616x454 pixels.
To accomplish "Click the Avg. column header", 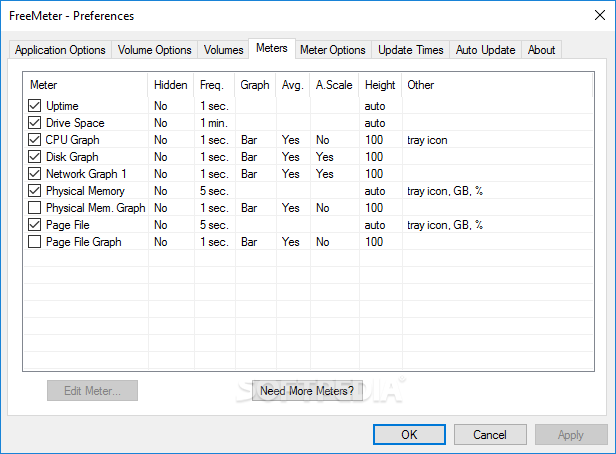I will click(x=293, y=85).
